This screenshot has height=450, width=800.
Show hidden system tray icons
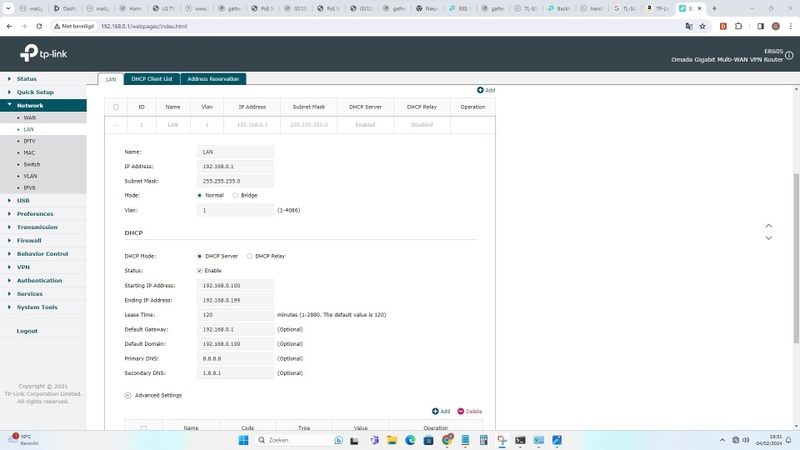pyautogui.click(x=722, y=440)
